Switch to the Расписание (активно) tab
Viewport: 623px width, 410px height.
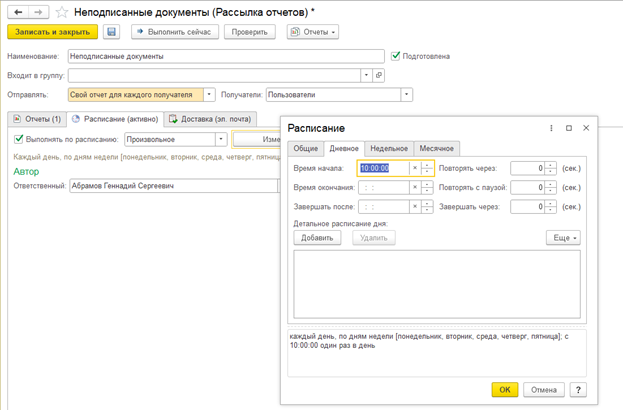pos(115,119)
